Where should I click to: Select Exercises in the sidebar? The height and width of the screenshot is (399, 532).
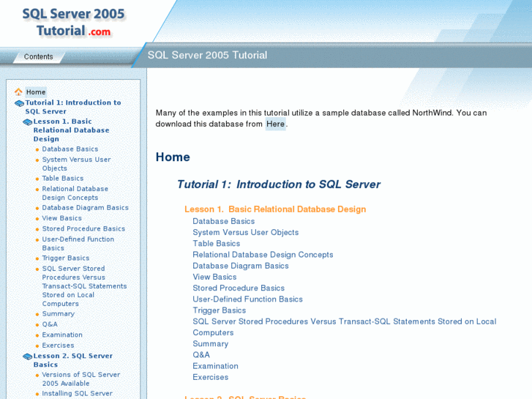pyautogui.click(x=58, y=346)
